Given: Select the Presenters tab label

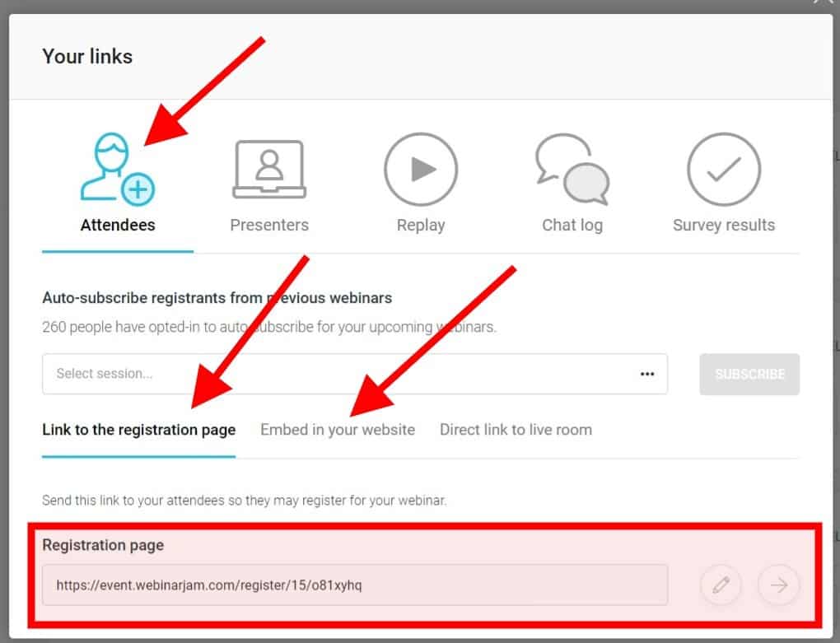Looking at the screenshot, I should tap(269, 225).
